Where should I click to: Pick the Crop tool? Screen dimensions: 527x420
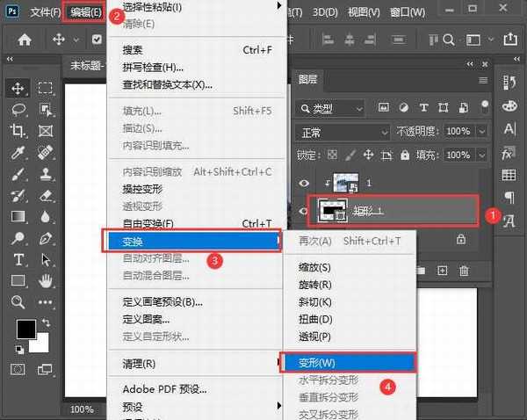(18, 131)
